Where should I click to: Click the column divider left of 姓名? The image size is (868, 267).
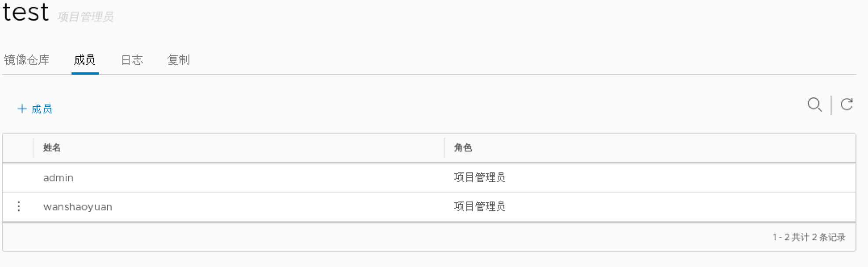pos(33,148)
